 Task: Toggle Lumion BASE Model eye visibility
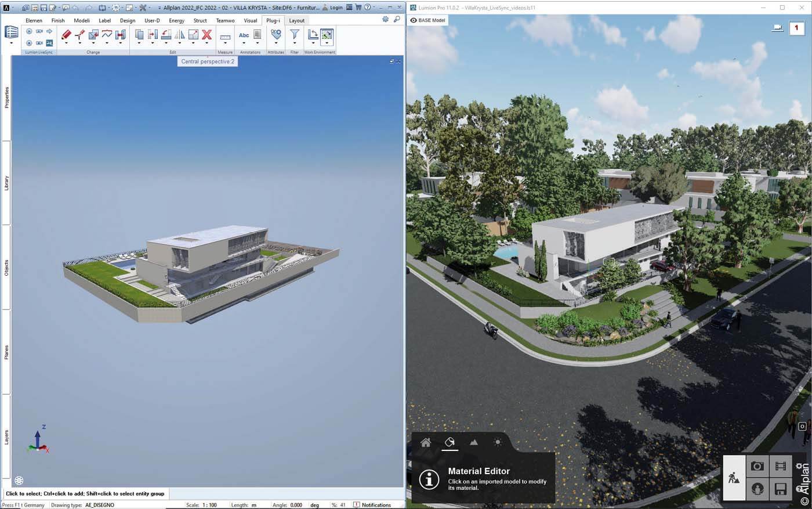(x=414, y=20)
